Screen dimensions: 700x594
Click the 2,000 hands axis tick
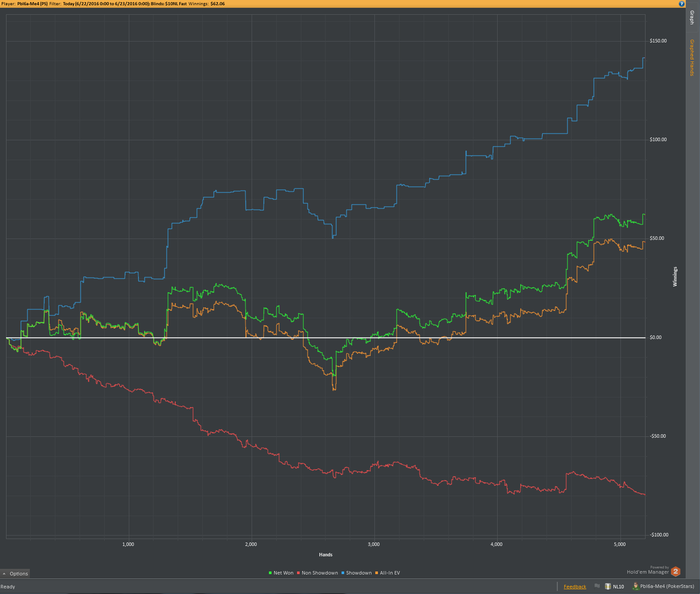point(251,544)
